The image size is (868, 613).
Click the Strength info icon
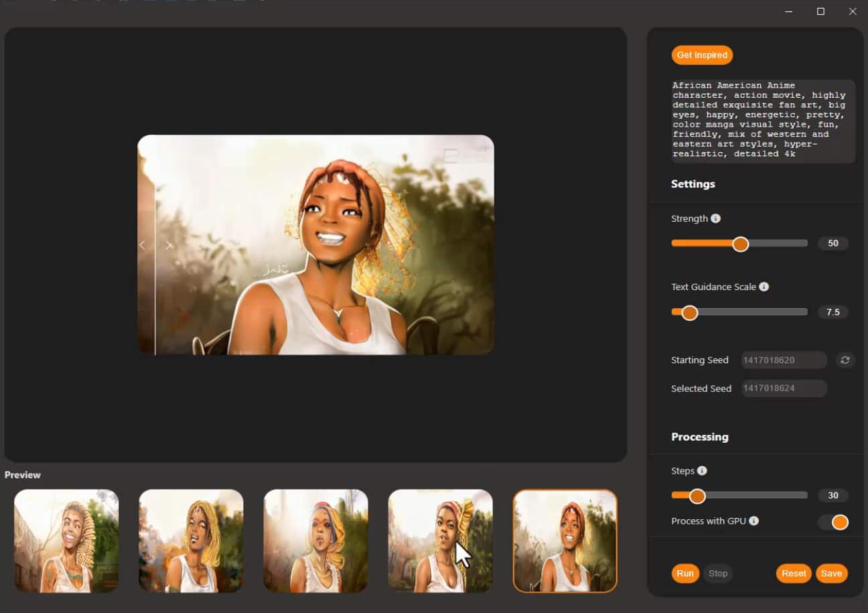716,218
